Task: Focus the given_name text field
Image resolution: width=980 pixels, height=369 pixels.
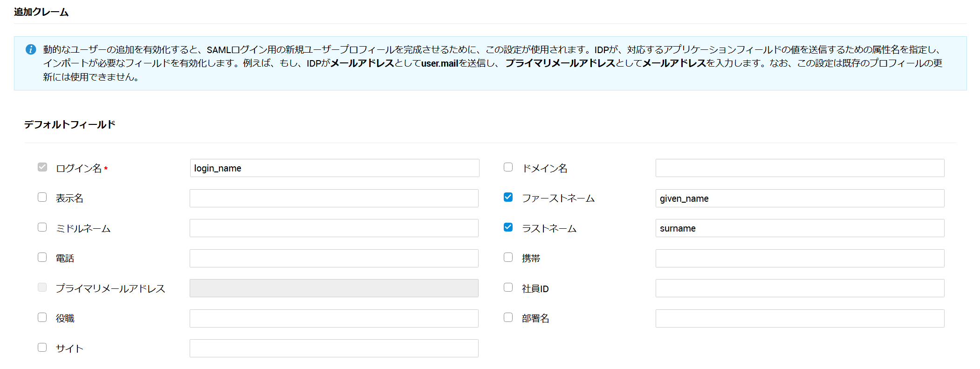Action: [x=800, y=198]
